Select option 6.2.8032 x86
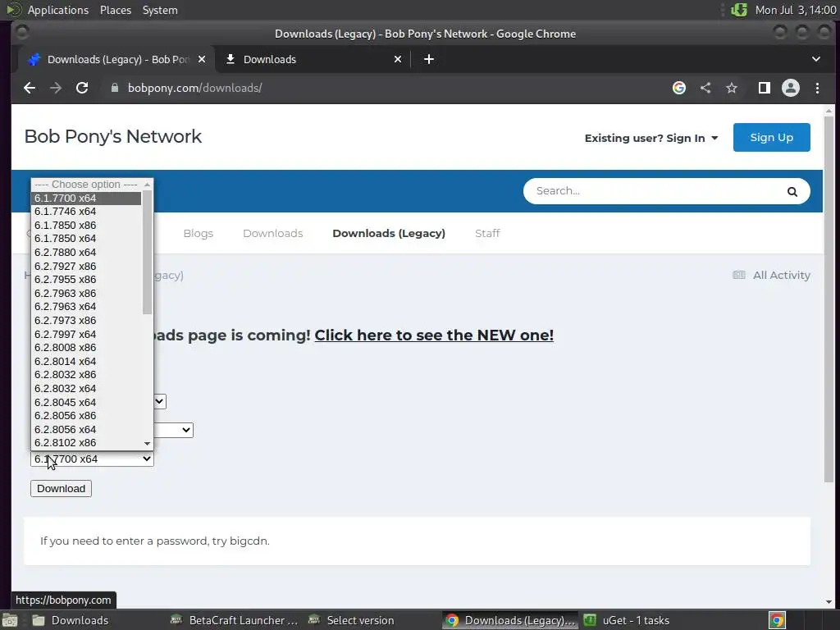The height and width of the screenshot is (630, 840). pyautogui.click(x=86, y=375)
